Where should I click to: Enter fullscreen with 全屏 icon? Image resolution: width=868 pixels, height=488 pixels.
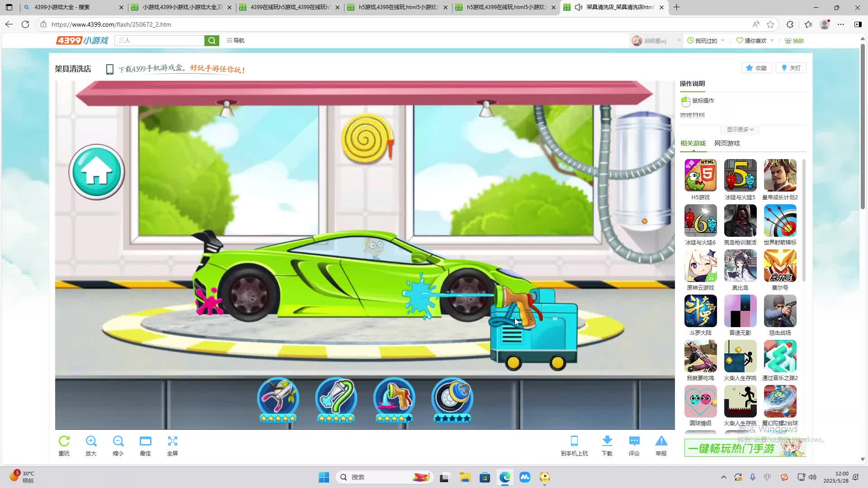[x=172, y=441]
